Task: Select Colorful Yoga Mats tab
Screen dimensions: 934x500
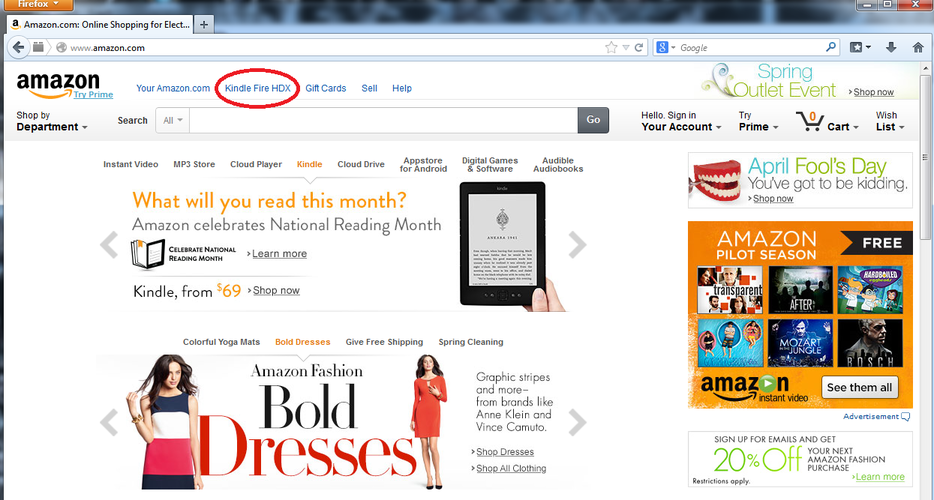Action: coord(222,342)
